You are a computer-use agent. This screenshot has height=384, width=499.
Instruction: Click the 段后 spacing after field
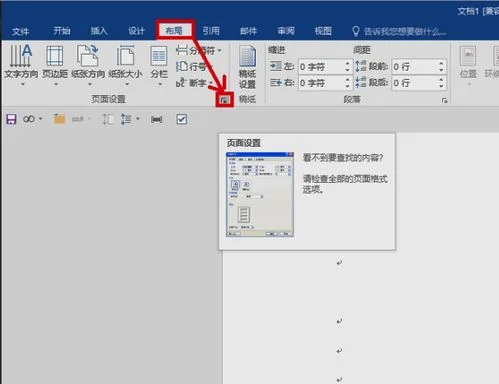(415, 83)
